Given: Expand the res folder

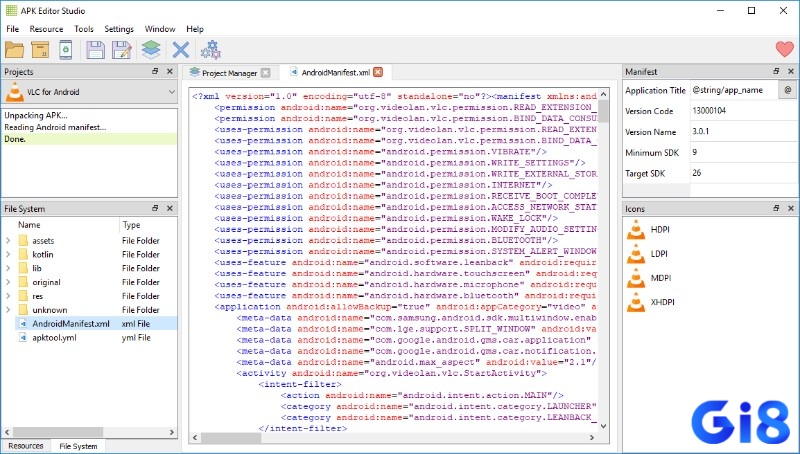Looking at the screenshot, I should [8, 295].
